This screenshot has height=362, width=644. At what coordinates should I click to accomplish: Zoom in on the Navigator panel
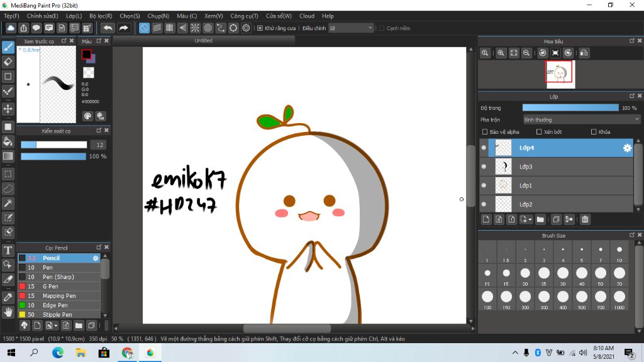click(501, 53)
